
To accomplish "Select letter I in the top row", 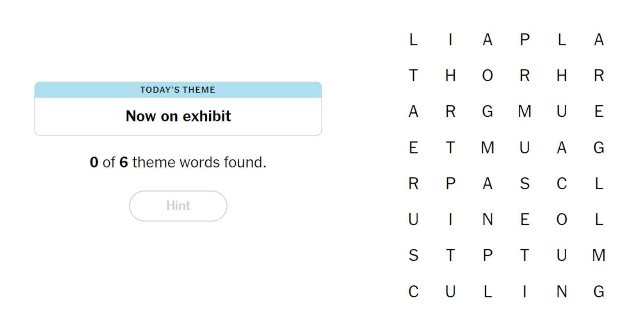I will [450, 39].
